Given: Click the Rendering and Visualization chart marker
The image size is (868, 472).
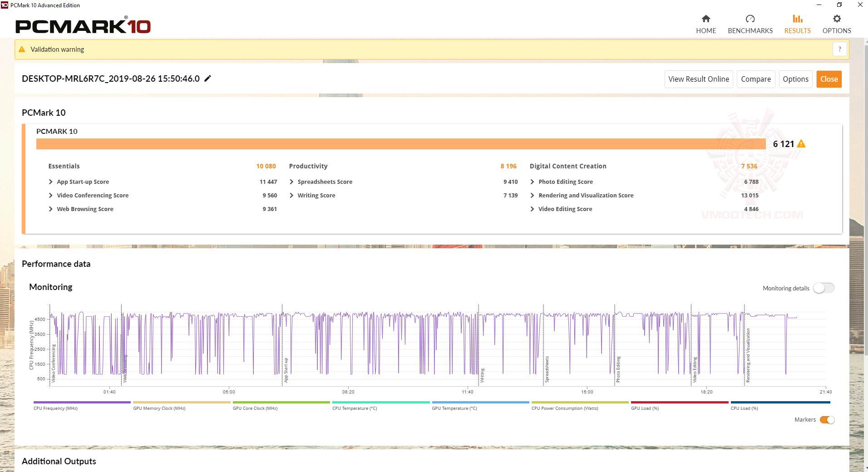Looking at the screenshot, I should tap(748, 355).
